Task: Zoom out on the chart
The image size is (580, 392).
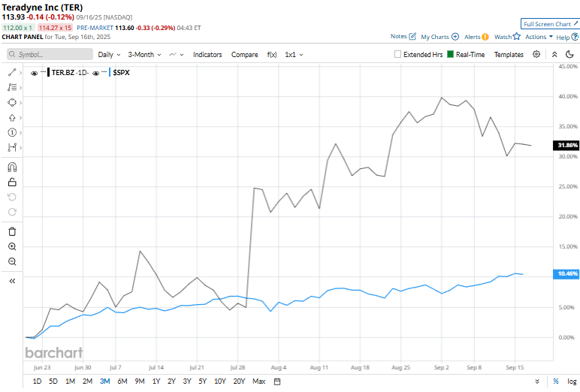Action: coord(12,262)
